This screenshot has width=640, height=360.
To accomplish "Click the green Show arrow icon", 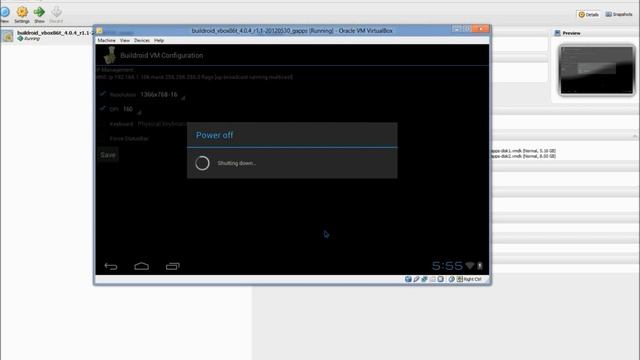I will pyautogui.click(x=39, y=12).
